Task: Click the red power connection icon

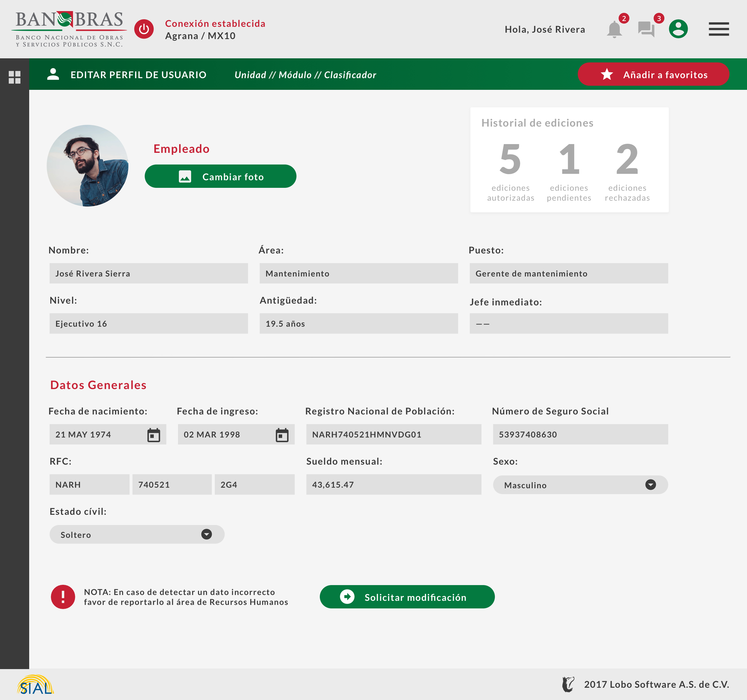Action: click(144, 29)
